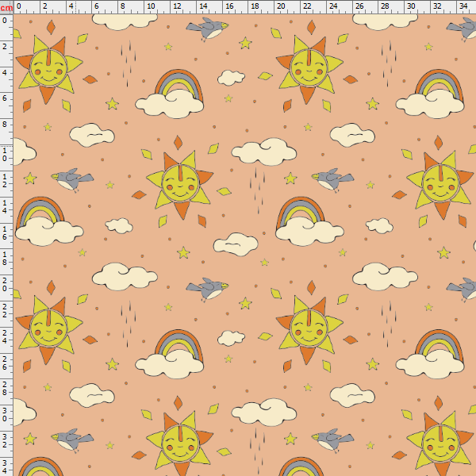Viewport: 476px width, 476px height.
Task: Click the 20 mark on the horizontal ruler
Action: (281, 6)
